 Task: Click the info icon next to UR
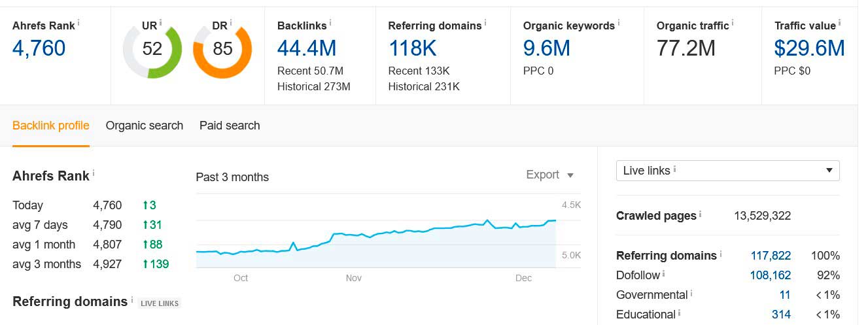(160, 23)
